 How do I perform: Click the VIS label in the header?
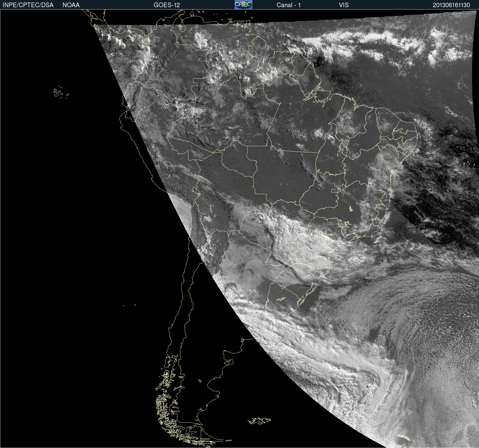[344, 5]
